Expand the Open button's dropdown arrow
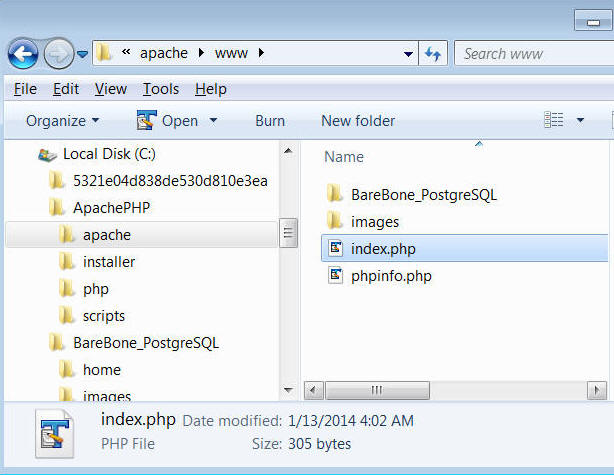 point(213,120)
